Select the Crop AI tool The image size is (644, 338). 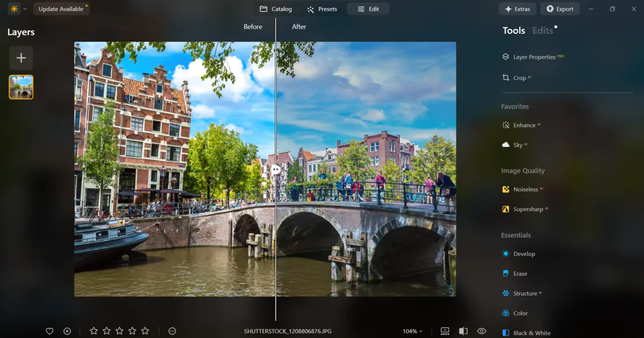(518, 77)
